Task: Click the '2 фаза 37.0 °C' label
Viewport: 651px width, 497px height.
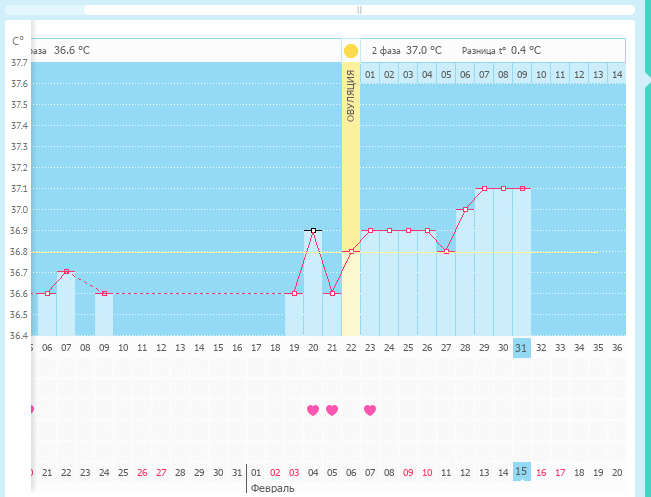Action: click(x=406, y=50)
